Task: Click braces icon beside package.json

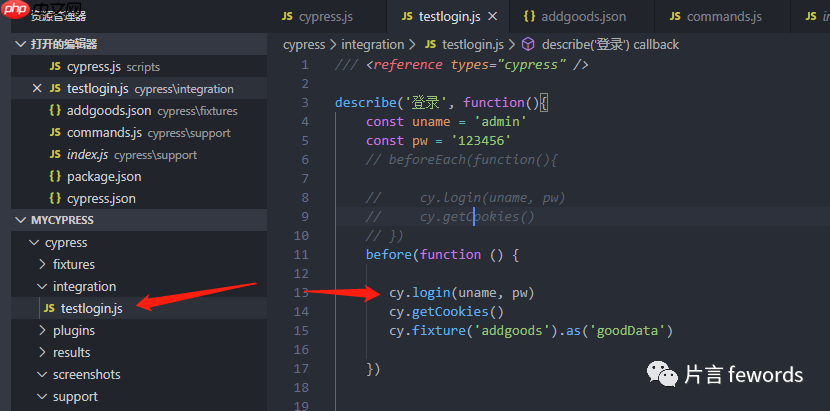Action: click(55, 177)
